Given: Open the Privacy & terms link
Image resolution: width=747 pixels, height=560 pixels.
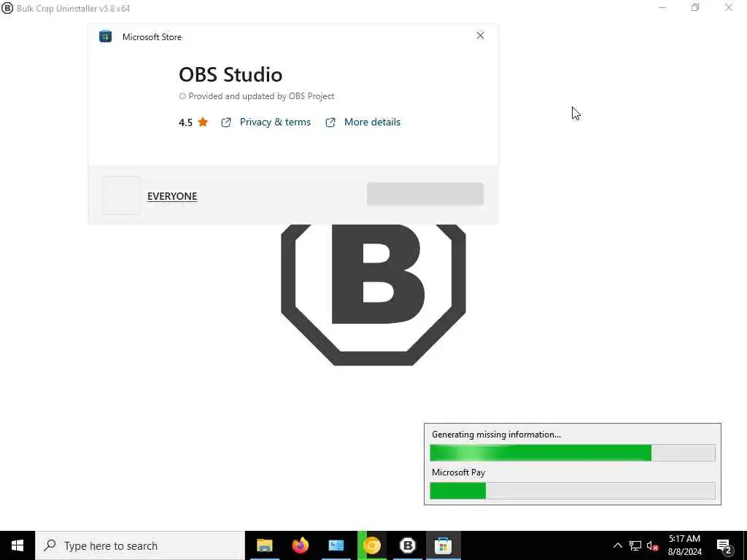Looking at the screenshot, I should click(x=275, y=122).
